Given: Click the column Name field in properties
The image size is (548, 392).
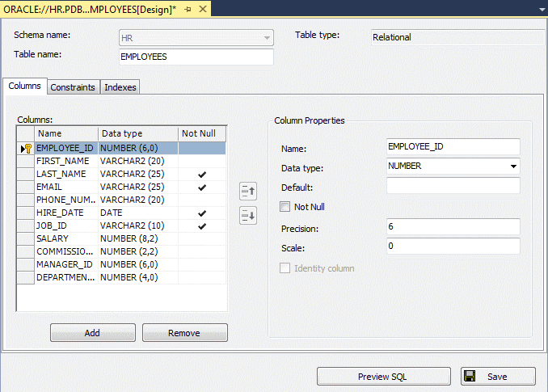Looking at the screenshot, I should click(453, 147).
